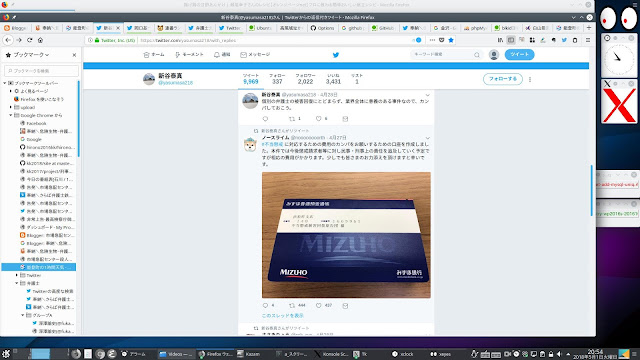Image resolution: width=640 pixels, height=360 pixels.
Task: Reply to the first tweet
Action: point(265,119)
